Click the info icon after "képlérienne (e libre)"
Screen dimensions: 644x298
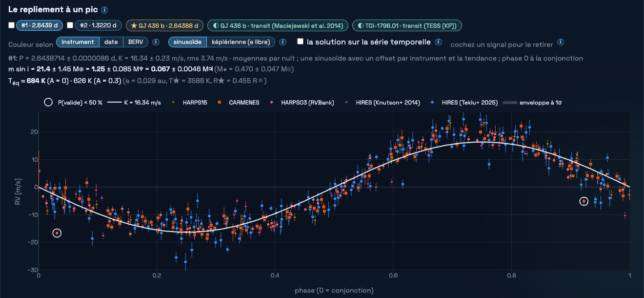click(282, 42)
